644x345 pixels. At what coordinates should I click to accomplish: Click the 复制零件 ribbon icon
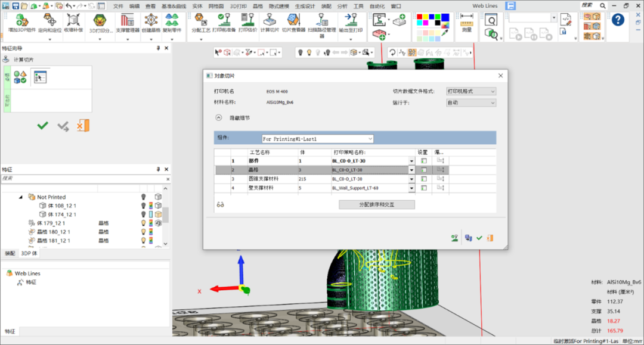(172, 23)
